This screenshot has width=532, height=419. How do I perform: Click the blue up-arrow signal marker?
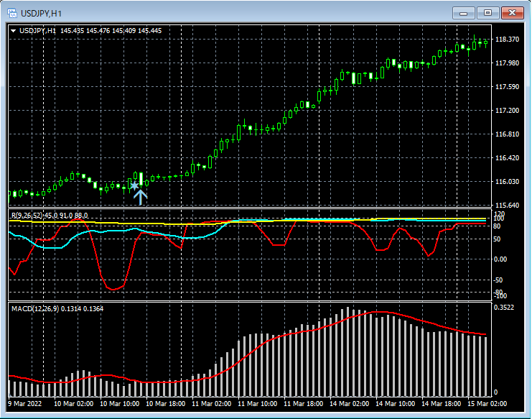[141, 196]
